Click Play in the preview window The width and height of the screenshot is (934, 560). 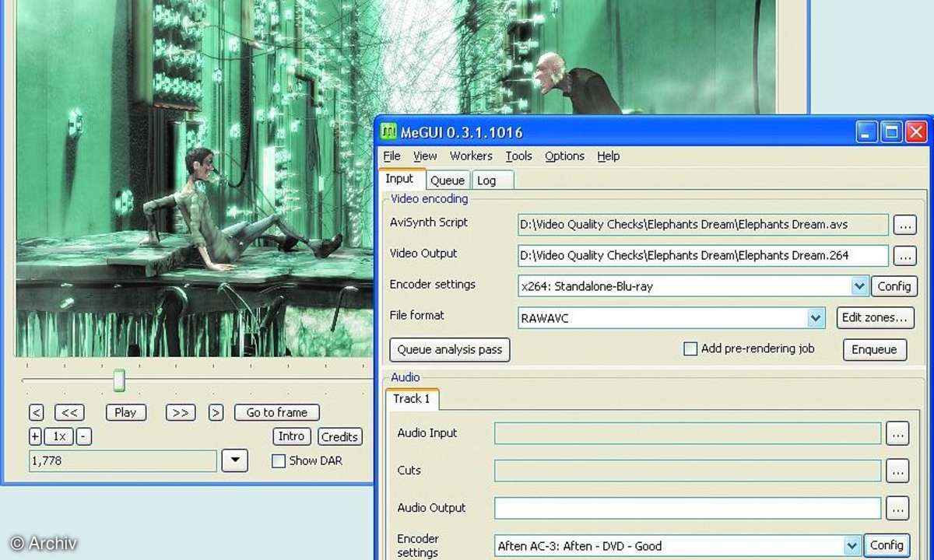pyautogui.click(x=125, y=413)
